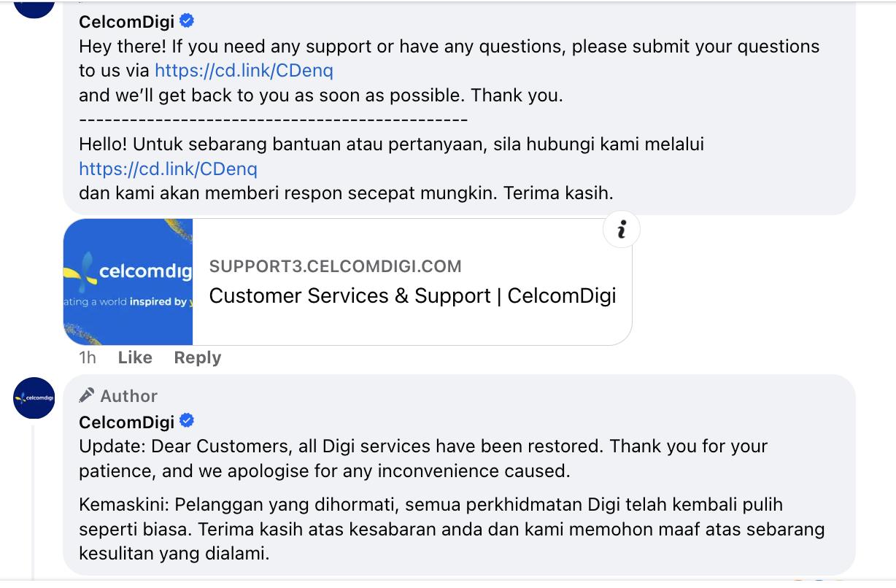Reply to the first CelcomDigi comment
Screen dimensions: 896x588
197,357
